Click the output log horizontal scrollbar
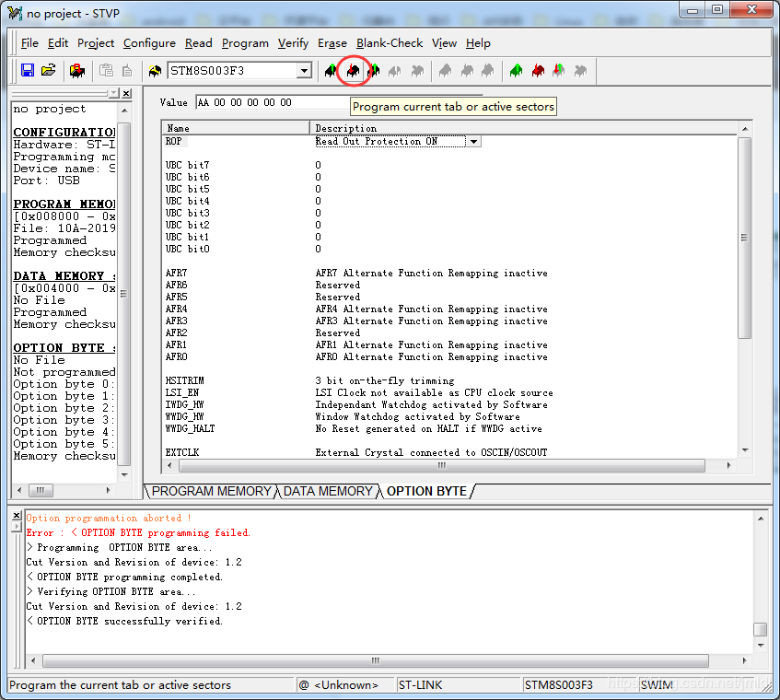This screenshot has height=700, width=780. [378, 660]
